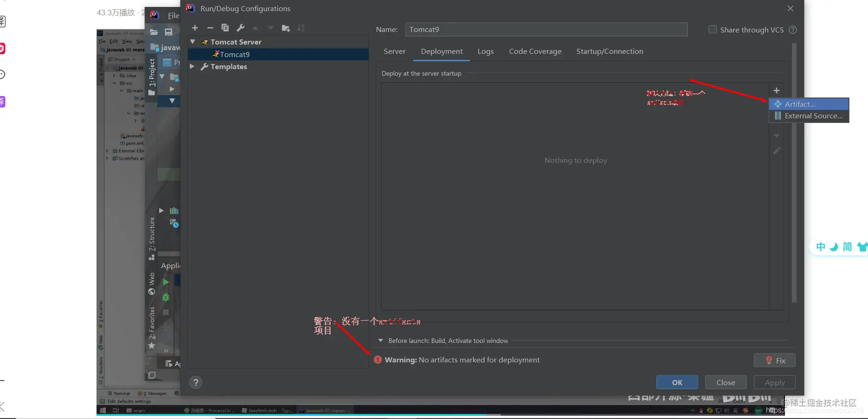Click the edit pencil icon beside deploy list
The height and width of the screenshot is (419, 868).
(777, 151)
